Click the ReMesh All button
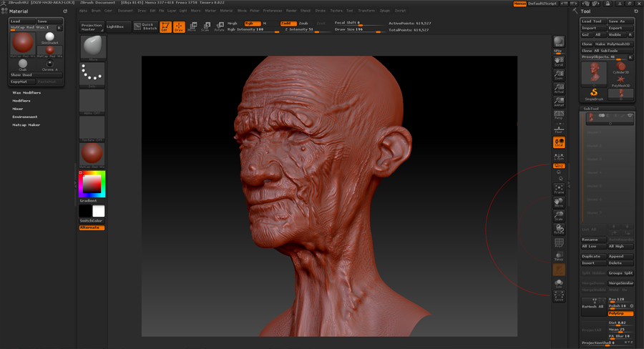The height and width of the screenshot is (349, 644). pyautogui.click(x=593, y=307)
